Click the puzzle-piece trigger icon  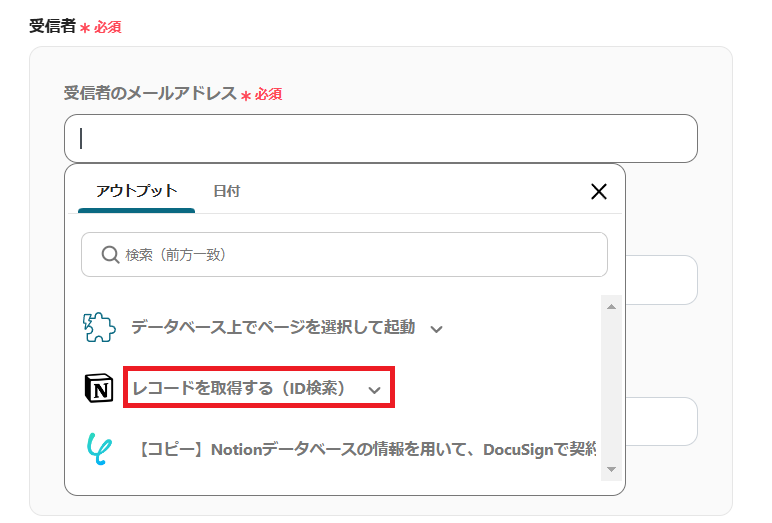(x=99, y=327)
